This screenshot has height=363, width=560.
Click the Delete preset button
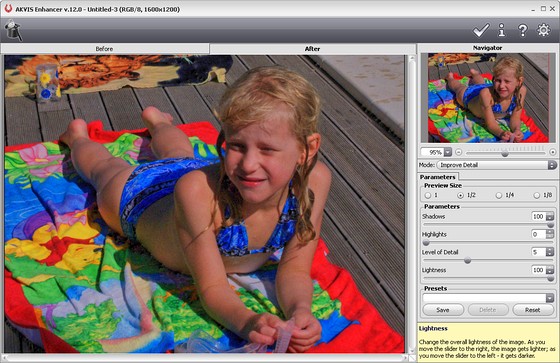(488, 310)
